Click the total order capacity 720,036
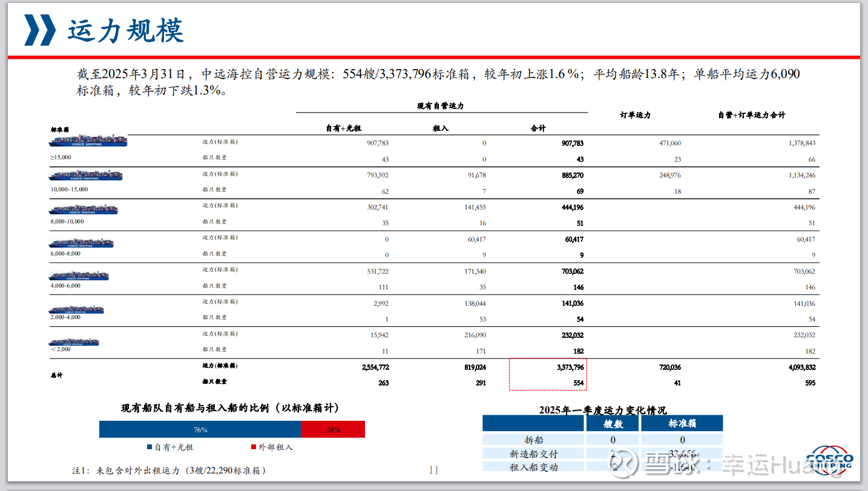The width and height of the screenshot is (868, 491). pyautogui.click(x=669, y=367)
